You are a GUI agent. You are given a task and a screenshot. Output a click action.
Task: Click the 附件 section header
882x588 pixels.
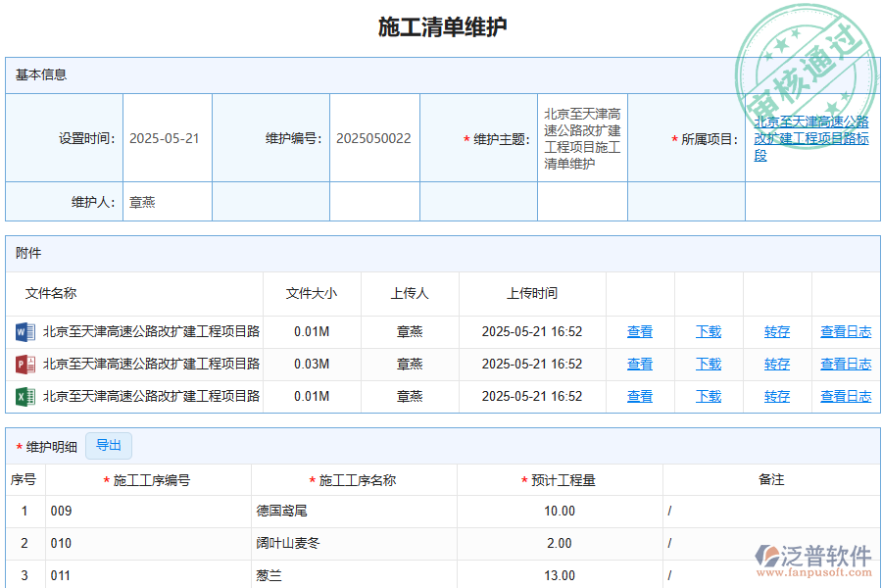click(x=26, y=253)
